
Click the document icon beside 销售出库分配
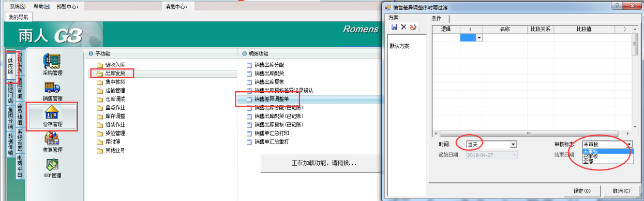coord(249,65)
